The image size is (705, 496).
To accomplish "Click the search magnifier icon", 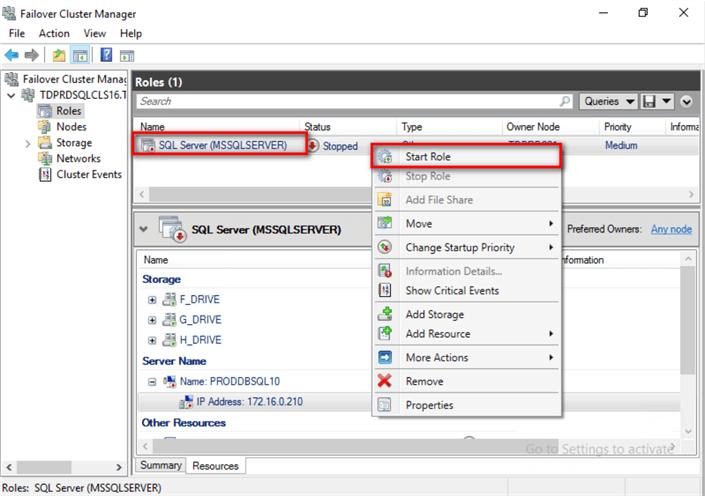I will pyautogui.click(x=565, y=101).
